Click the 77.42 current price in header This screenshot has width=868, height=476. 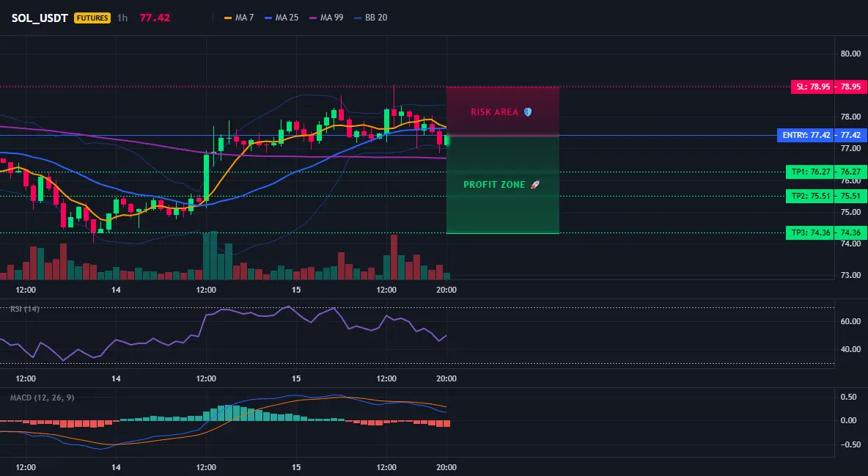(x=155, y=18)
